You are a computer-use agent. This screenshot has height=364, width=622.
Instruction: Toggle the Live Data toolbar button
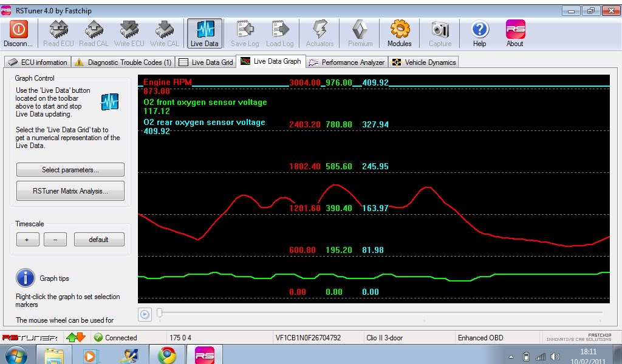(x=204, y=30)
